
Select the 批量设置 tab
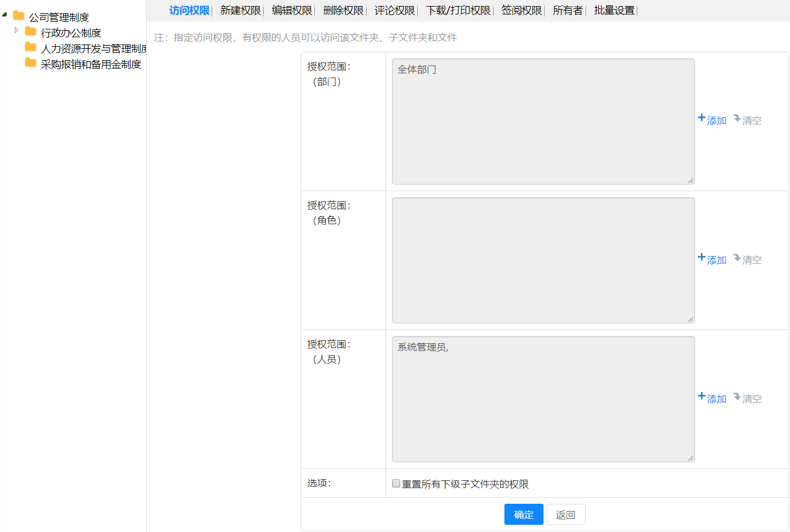pyautogui.click(x=614, y=10)
